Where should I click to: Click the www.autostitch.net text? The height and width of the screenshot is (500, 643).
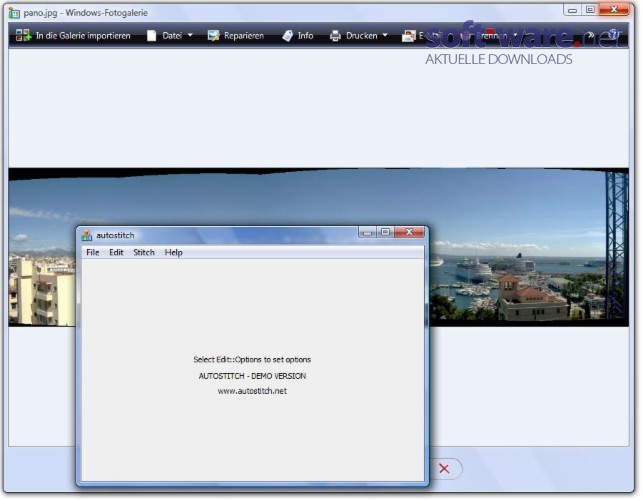(252, 391)
